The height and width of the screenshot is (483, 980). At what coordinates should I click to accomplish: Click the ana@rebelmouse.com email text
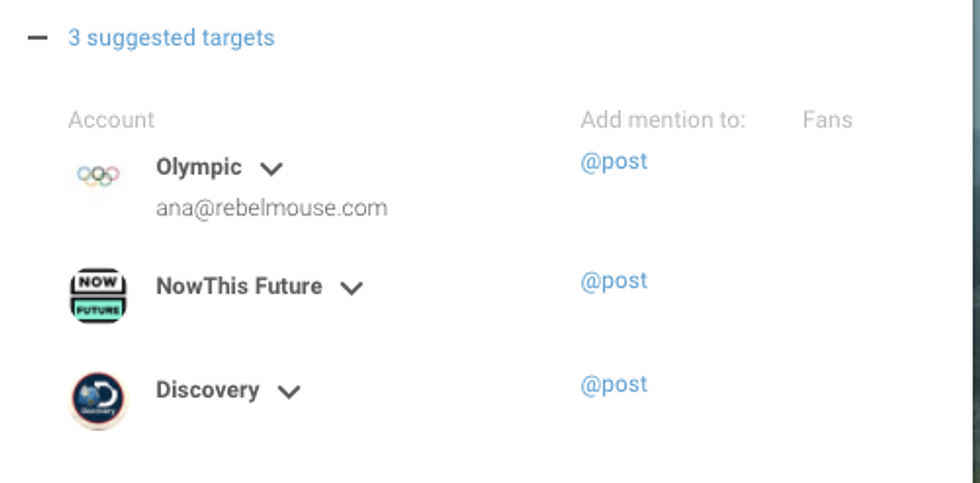coord(271,208)
